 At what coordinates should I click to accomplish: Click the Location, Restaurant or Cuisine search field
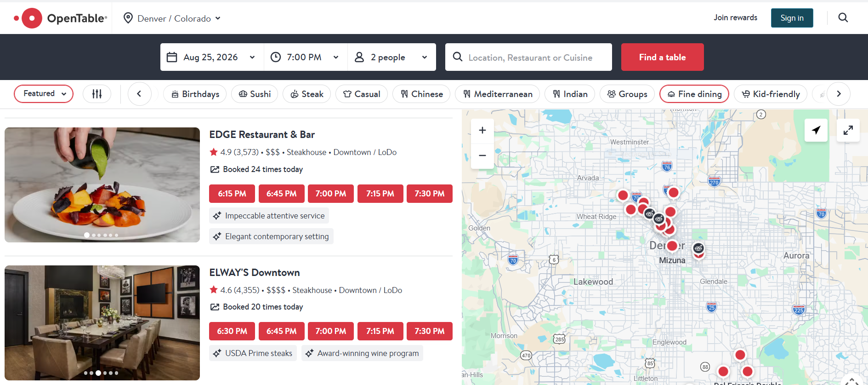[528, 57]
